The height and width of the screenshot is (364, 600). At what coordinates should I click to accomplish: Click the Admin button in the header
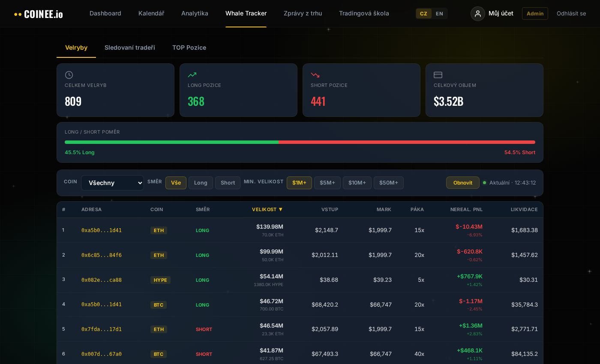[534, 13]
